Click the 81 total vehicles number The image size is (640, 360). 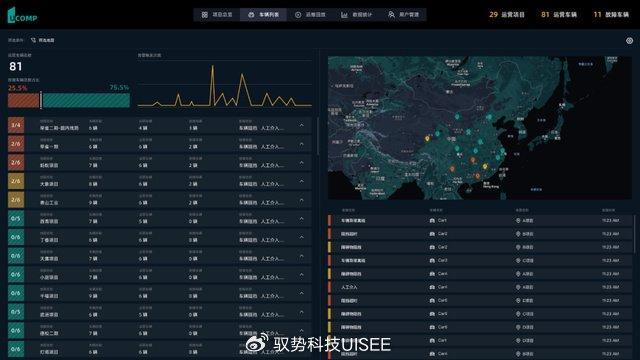click(16, 67)
